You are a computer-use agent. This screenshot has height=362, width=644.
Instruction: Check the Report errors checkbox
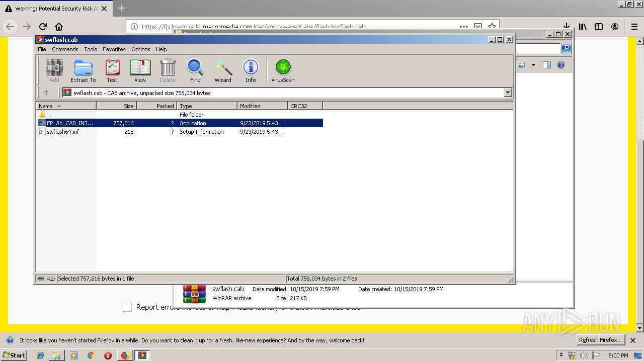pyautogui.click(x=127, y=307)
